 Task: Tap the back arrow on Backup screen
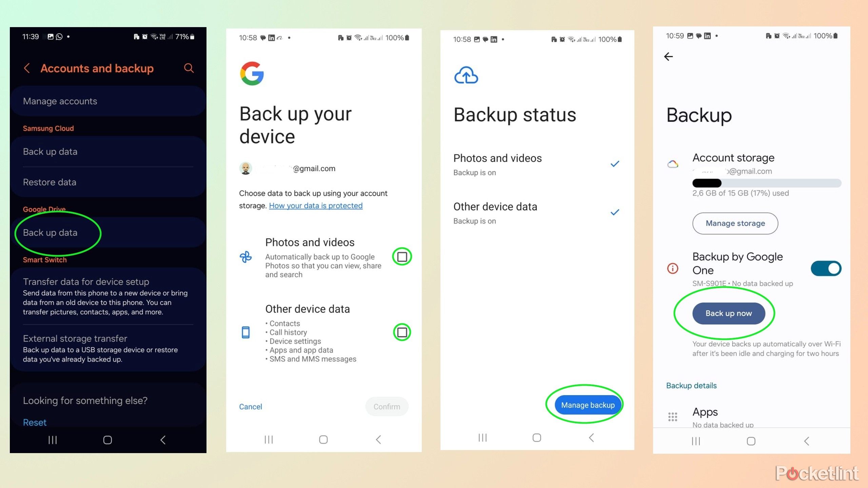click(x=669, y=56)
